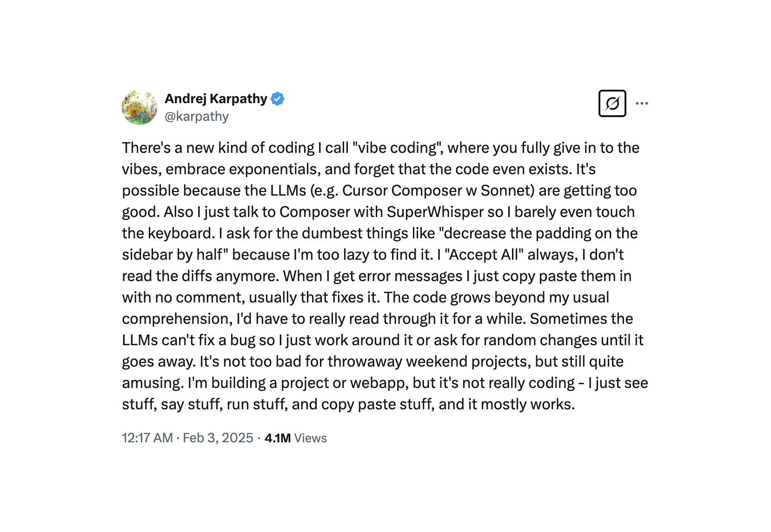Click the blue verified badge

pos(278,99)
